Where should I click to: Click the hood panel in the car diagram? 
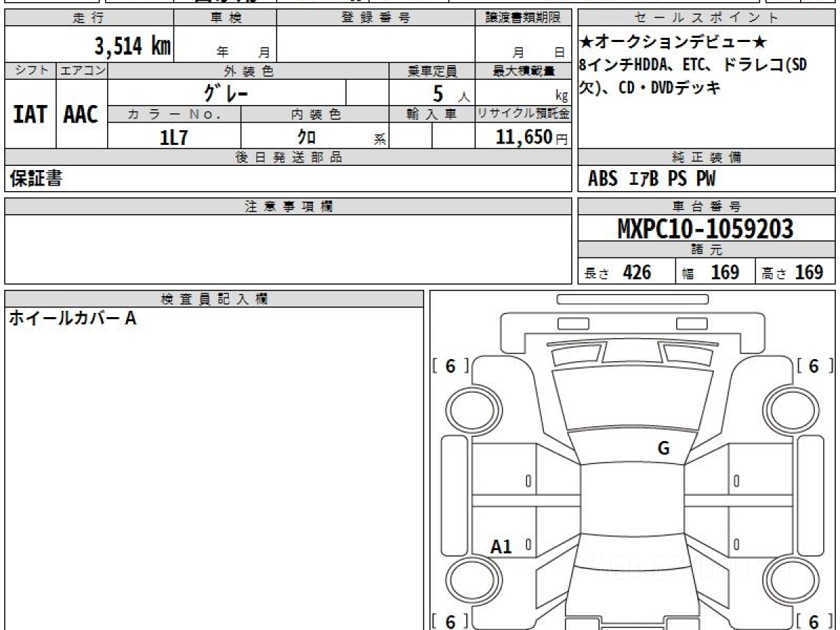coord(632,399)
